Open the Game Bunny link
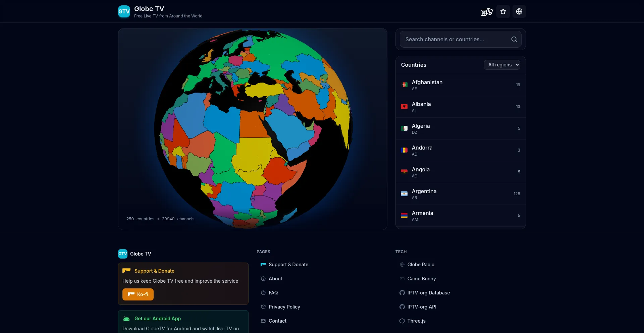This screenshot has width=644, height=333. (x=421, y=279)
